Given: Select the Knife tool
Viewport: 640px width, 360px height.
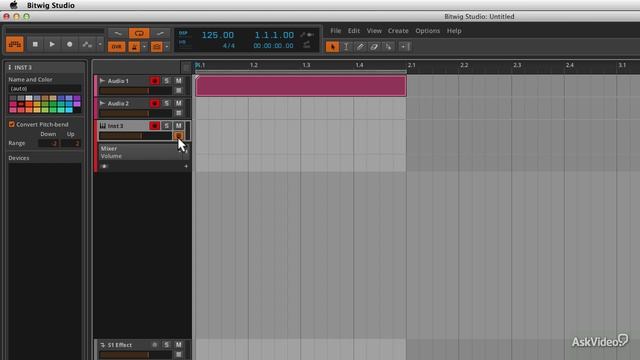Looking at the screenshot, I should [x=388, y=47].
